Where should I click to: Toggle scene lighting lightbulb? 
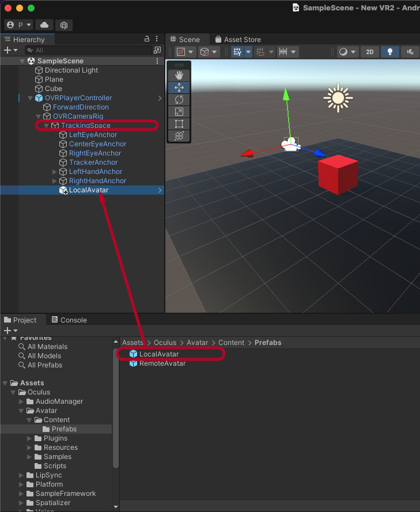pos(389,52)
